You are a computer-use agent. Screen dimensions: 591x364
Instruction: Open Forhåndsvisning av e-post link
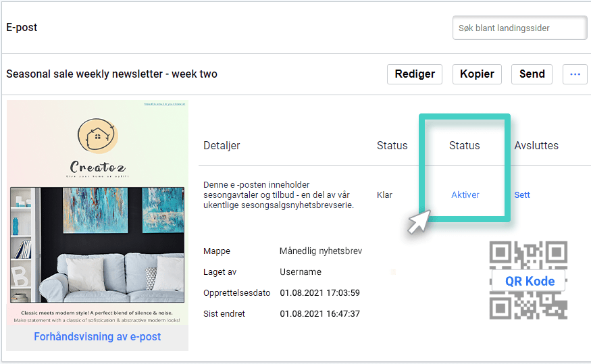(x=97, y=336)
